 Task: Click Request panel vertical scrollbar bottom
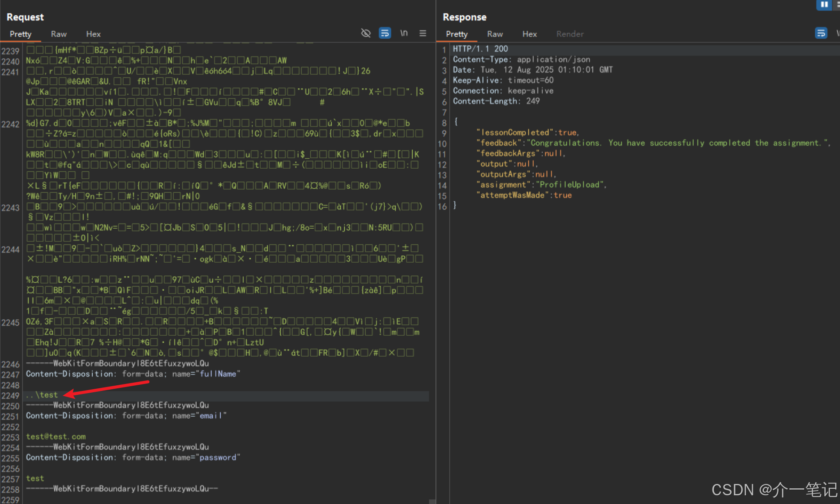point(432,501)
